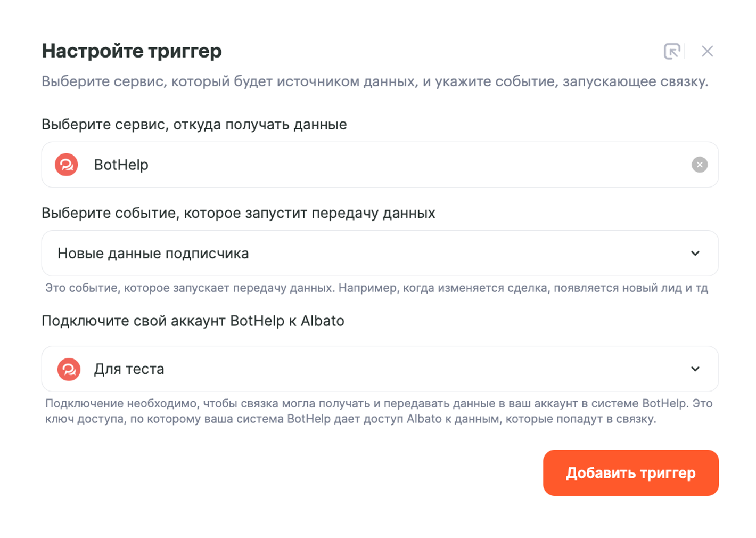Click the BotHelp logo in service field

click(67, 165)
